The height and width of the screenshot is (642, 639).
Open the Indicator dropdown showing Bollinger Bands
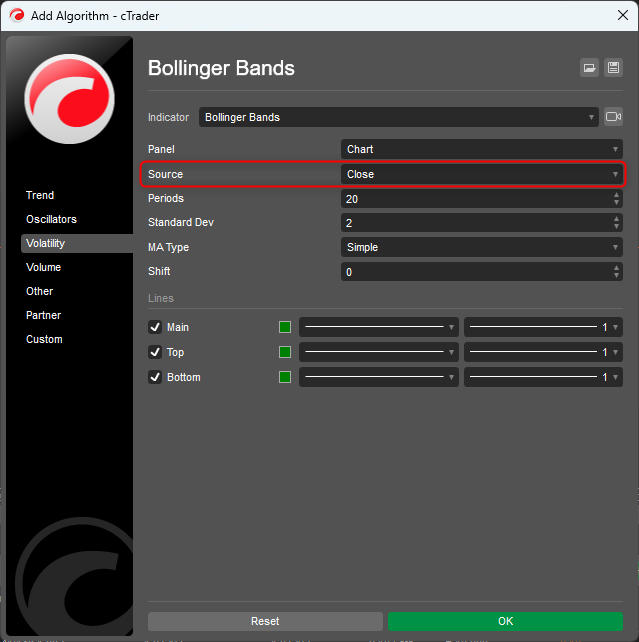pos(399,117)
